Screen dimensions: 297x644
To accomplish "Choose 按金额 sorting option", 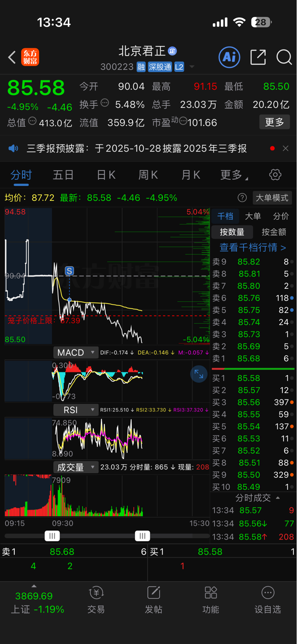I will [x=274, y=232].
